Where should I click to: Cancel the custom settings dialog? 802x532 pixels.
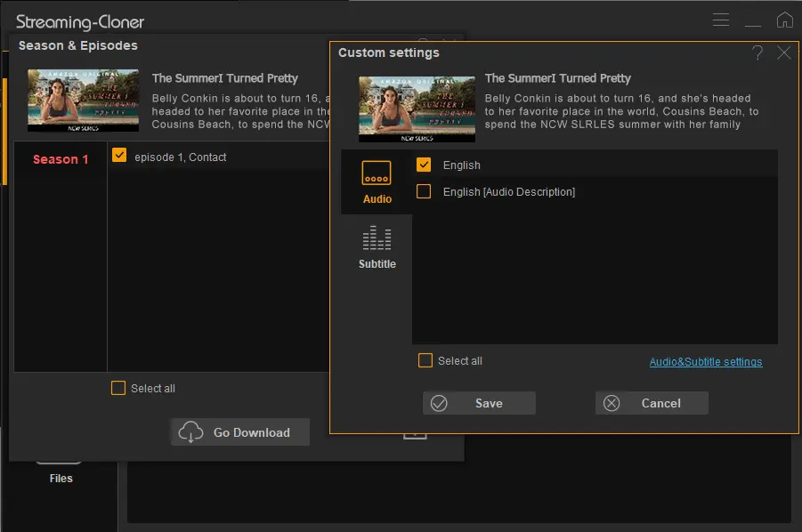(x=652, y=403)
